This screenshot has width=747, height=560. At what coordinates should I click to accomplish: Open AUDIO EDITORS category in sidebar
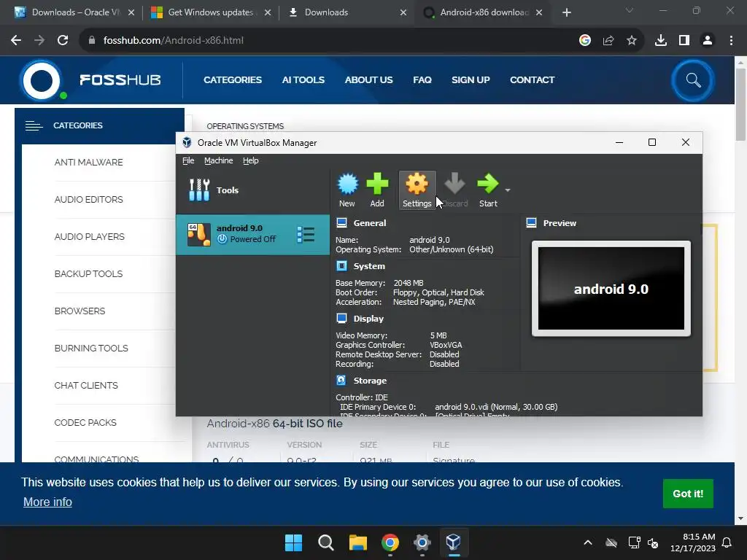coord(88,200)
